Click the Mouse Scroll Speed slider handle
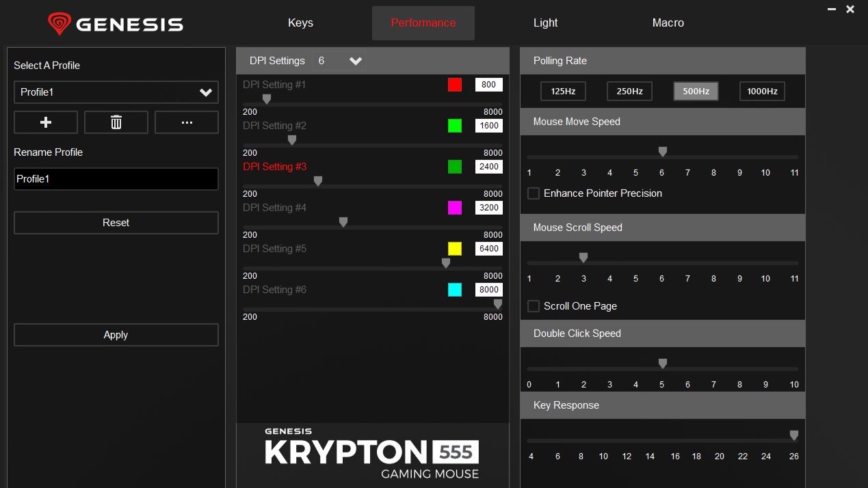The height and width of the screenshot is (488, 868). [583, 258]
